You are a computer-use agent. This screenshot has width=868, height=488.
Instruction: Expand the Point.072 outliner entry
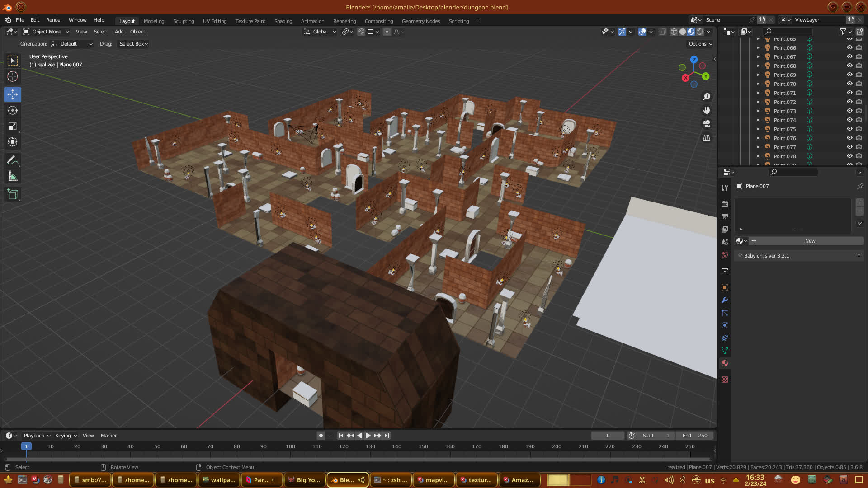point(759,102)
